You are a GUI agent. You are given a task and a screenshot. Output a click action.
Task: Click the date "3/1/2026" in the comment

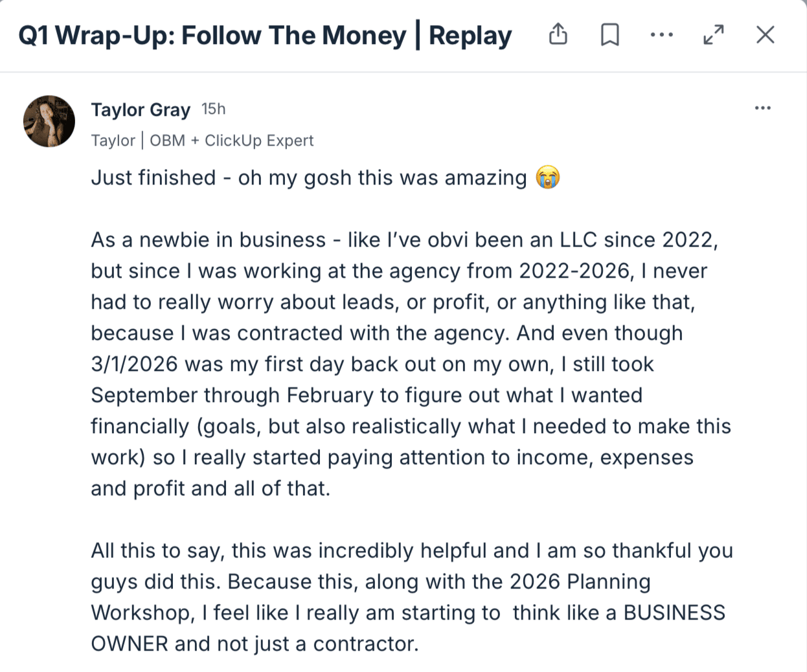[x=134, y=364]
